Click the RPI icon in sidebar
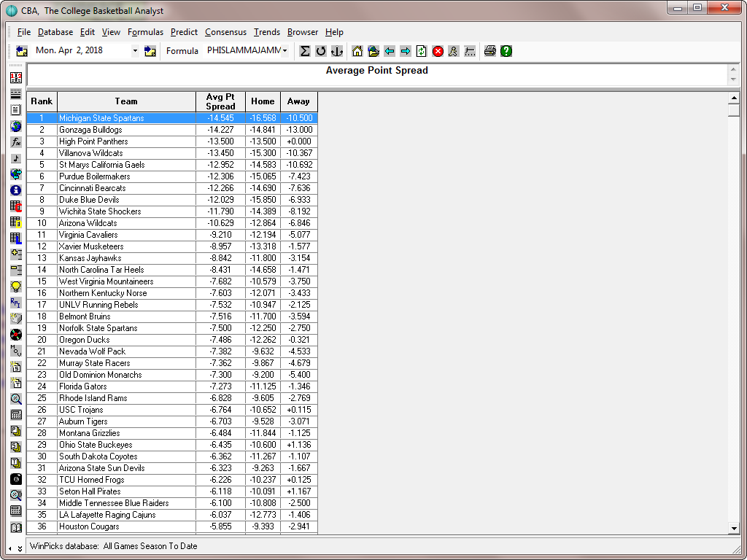The image size is (747, 560). pos(16,303)
